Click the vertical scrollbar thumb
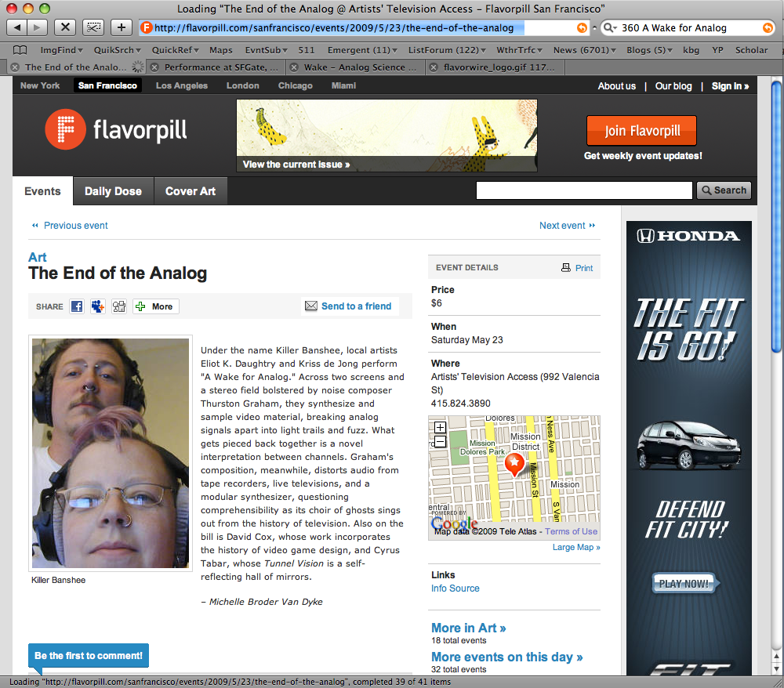 776,217
